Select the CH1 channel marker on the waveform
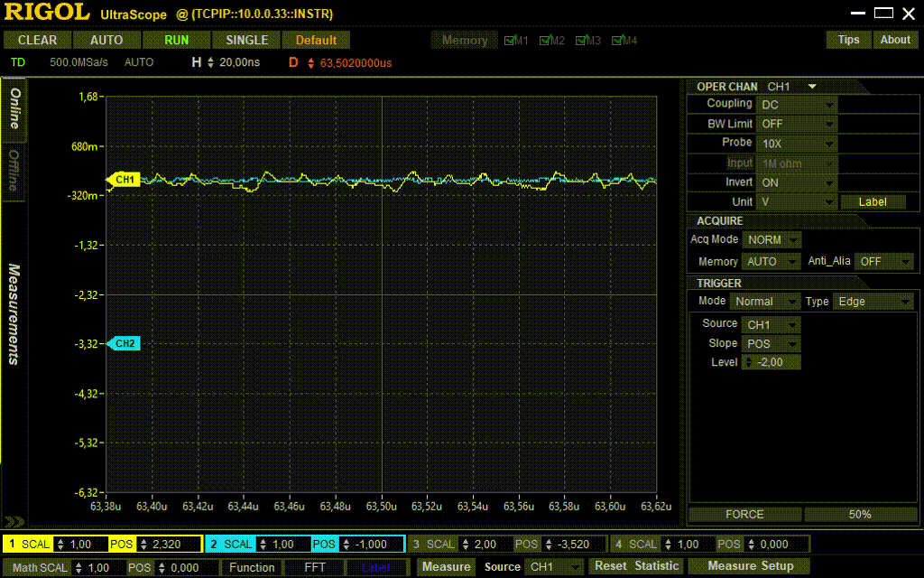Viewport: 924px width, 578px height. pos(125,179)
